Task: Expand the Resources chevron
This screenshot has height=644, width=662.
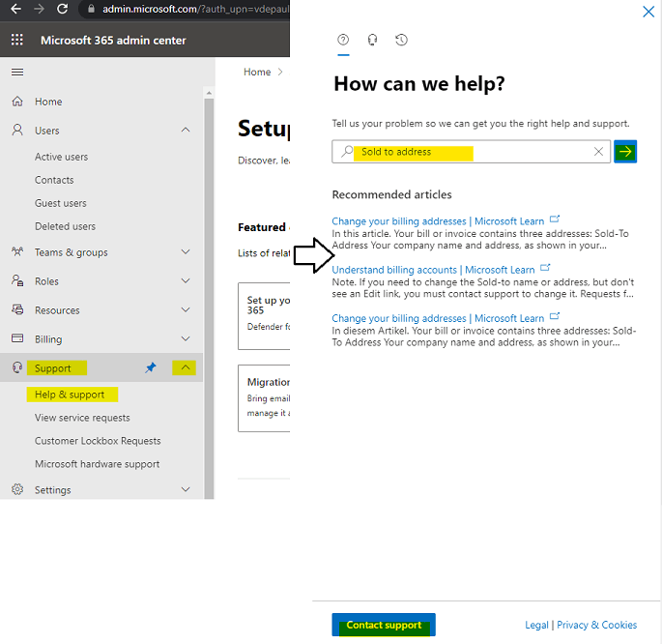Action: pos(186,310)
